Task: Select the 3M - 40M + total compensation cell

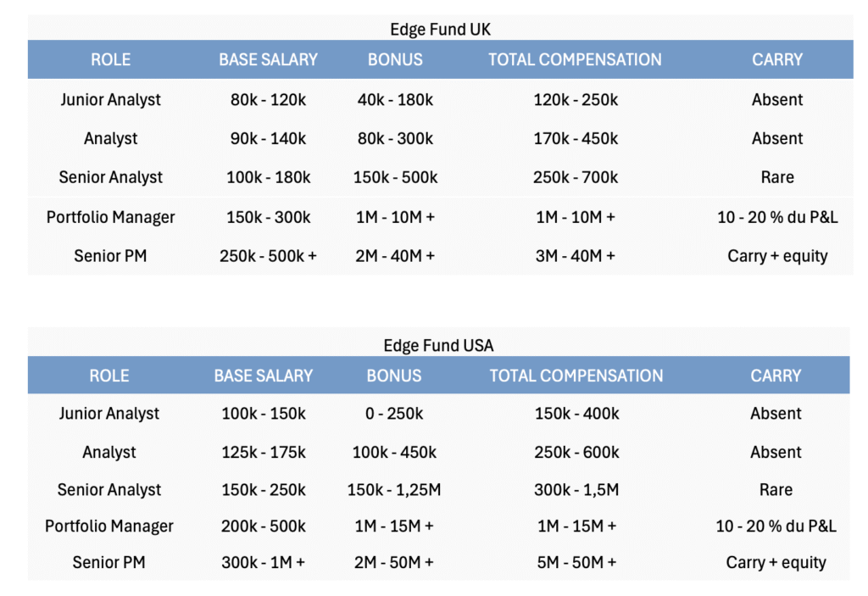Action: pos(575,256)
